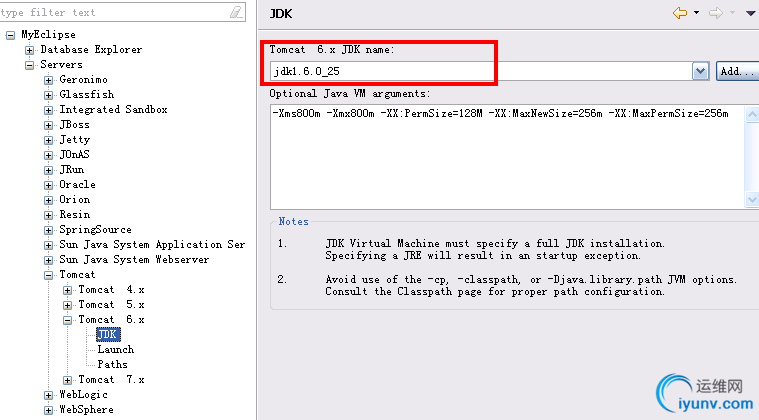
Task: Open the Tomcat JDK name dropdown
Action: click(700, 72)
